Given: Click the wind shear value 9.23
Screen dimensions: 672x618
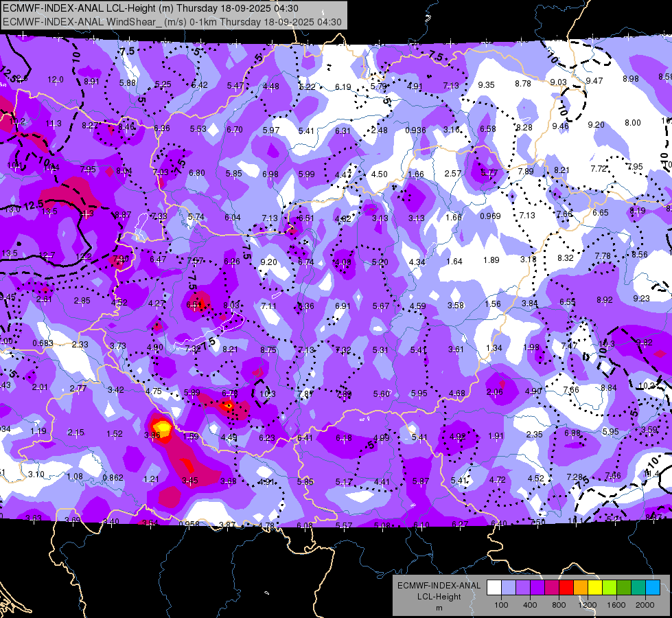Looking at the screenshot, I should (x=641, y=298).
